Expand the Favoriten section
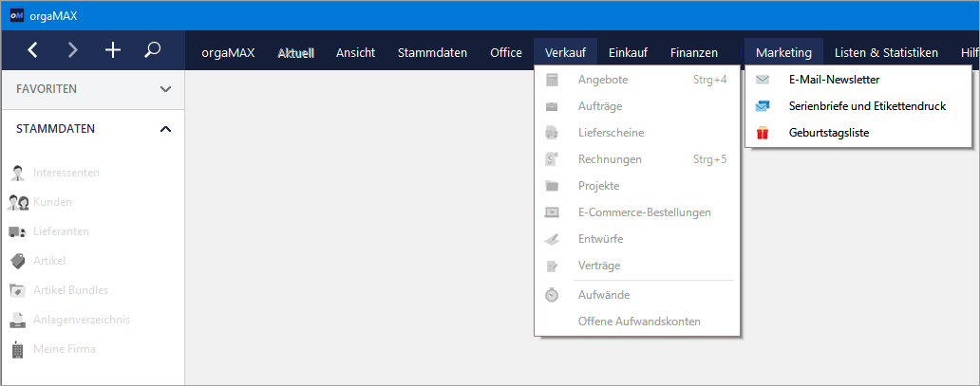The height and width of the screenshot is (386, 980). (x=165, y=89)
